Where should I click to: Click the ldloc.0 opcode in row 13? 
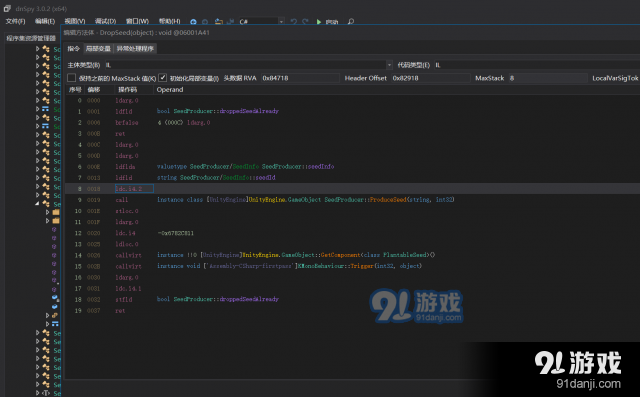pyautogui.click(x=127, y=244)
